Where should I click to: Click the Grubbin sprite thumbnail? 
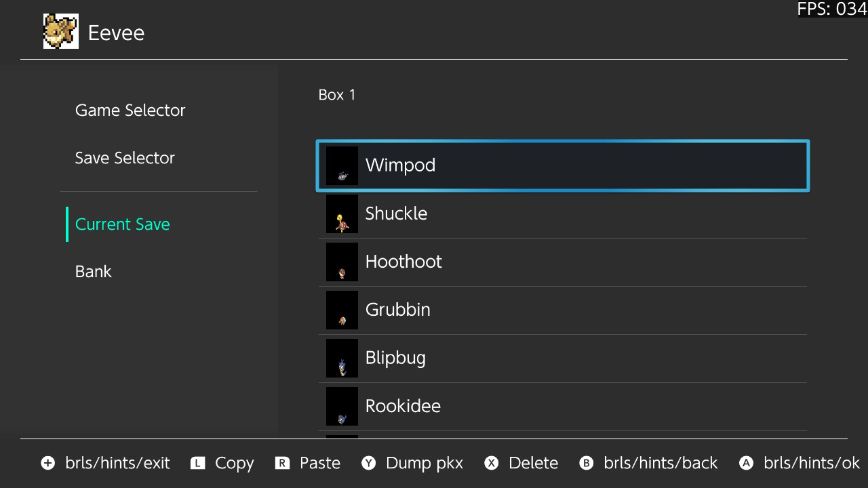342,310
